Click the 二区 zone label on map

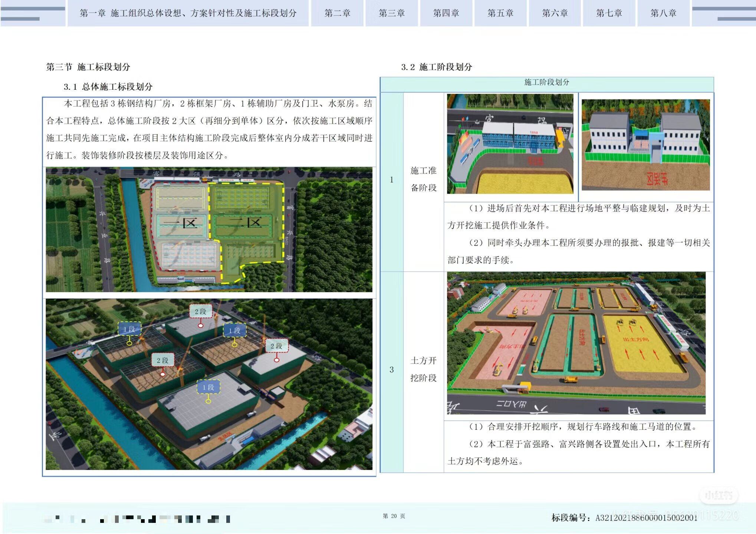(245, 222)
